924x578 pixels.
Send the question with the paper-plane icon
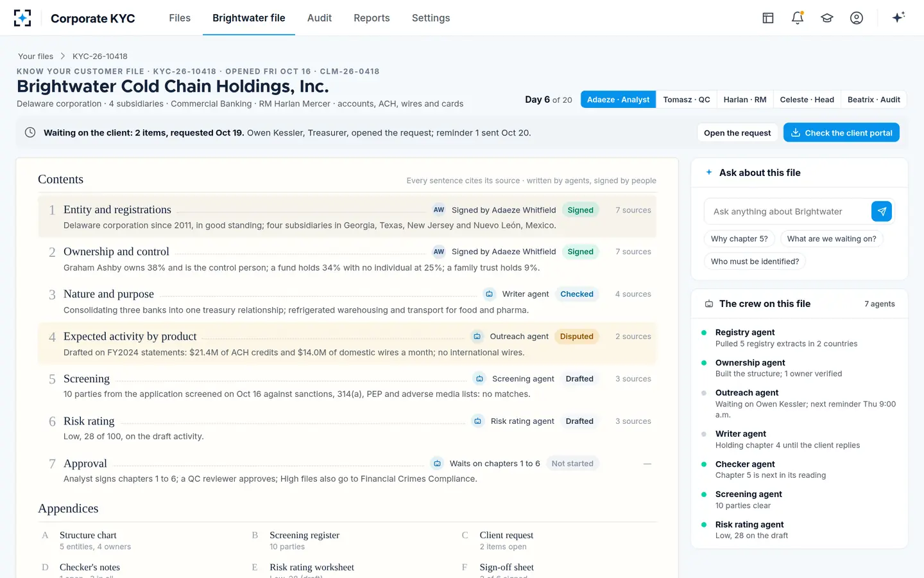(882, 211)
